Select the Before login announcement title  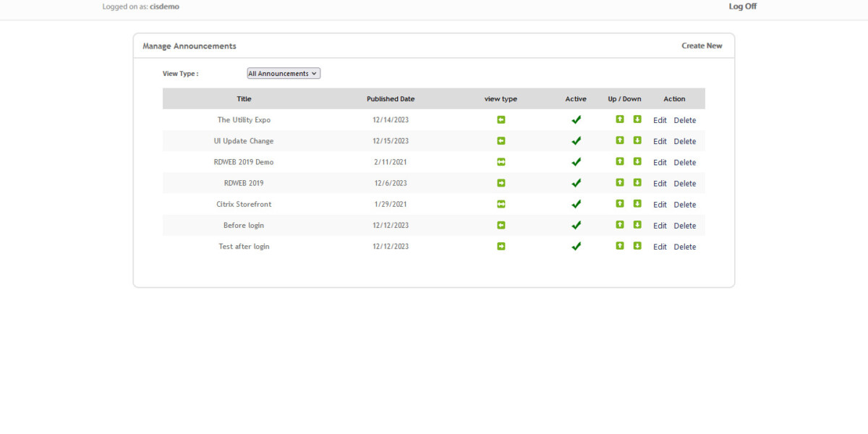click(244, 225)
